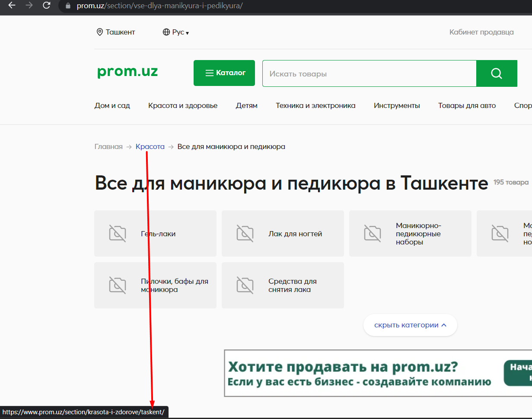Viewport: 532px width, 419px height.
Task: Click no-photo icon on Маникюрно-педикюрные наборы card
Action: pyautogui.click(x=372, y=233)
